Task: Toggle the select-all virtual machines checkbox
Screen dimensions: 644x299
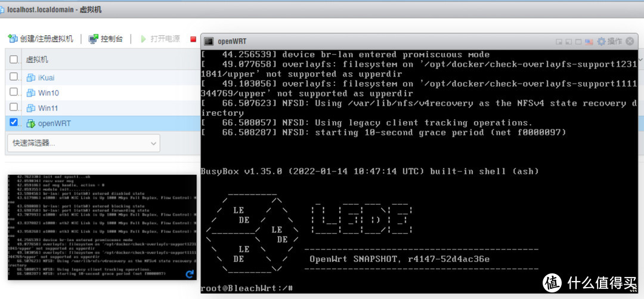Action: [14, 59]
